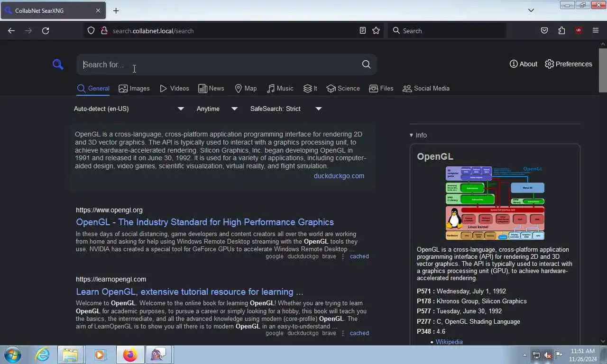The width and height of the screenshot is (607, 364).
Task: Switch to News category tab
Action: [x=211, y=89]
